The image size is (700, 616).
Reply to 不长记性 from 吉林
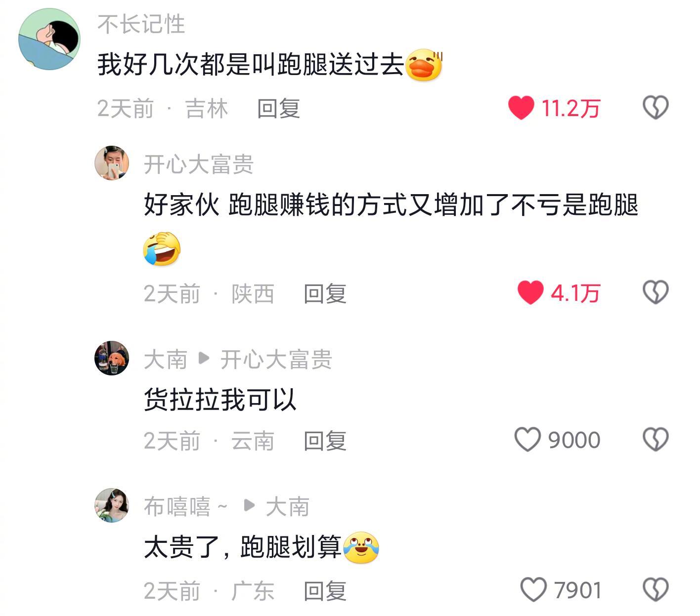pyautogui.click(x=279, y=108)
